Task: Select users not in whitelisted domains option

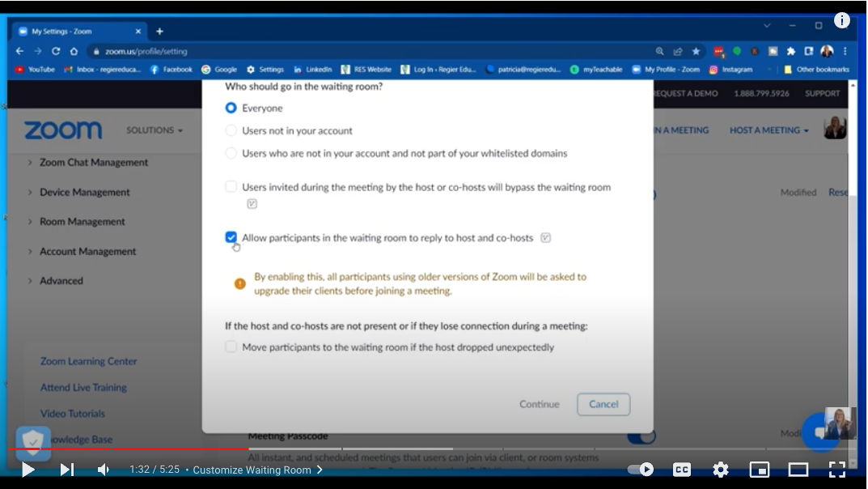Action: click(231, 153)
